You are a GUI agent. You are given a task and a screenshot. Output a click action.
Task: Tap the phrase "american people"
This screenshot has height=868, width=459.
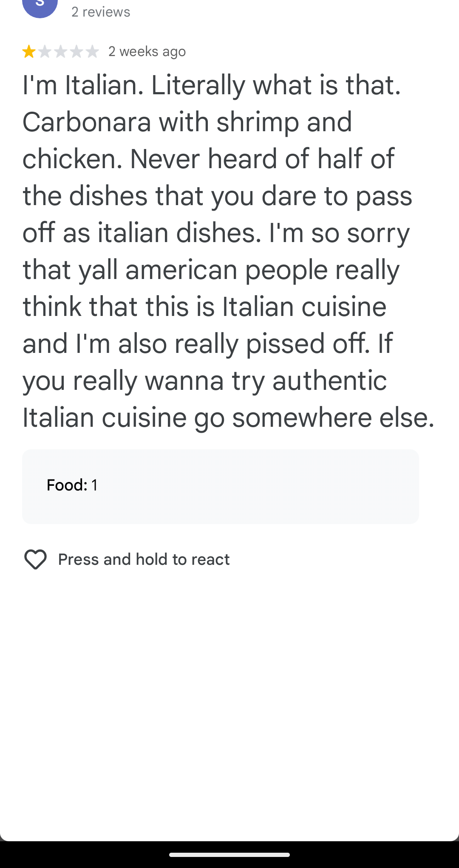point(227,270)
